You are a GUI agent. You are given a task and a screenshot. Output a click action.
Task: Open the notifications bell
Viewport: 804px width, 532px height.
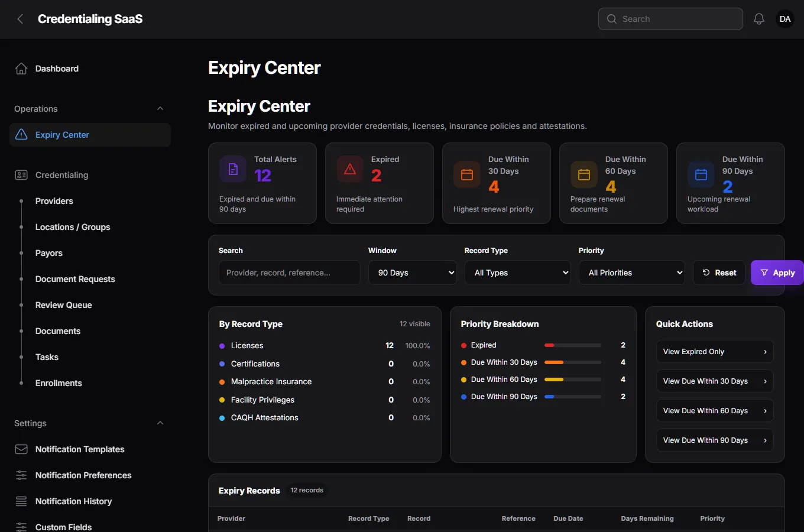pos(759,19)
